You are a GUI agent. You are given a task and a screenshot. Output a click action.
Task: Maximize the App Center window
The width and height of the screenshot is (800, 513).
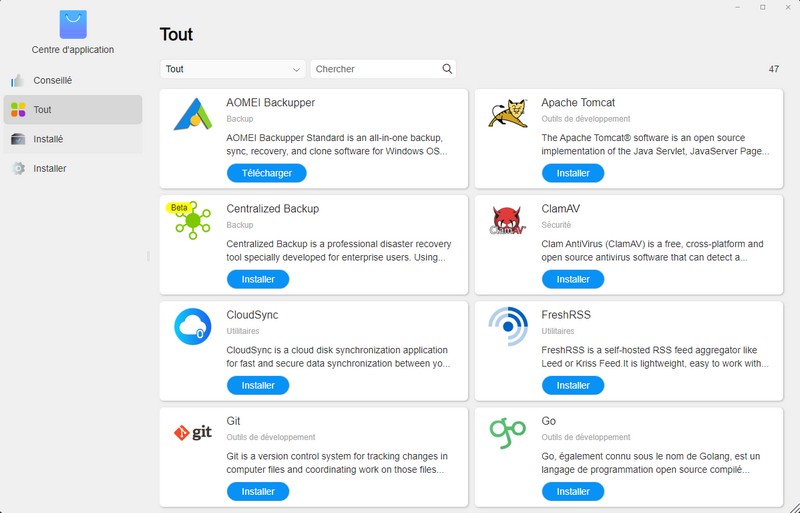click(x=763, y=7)
